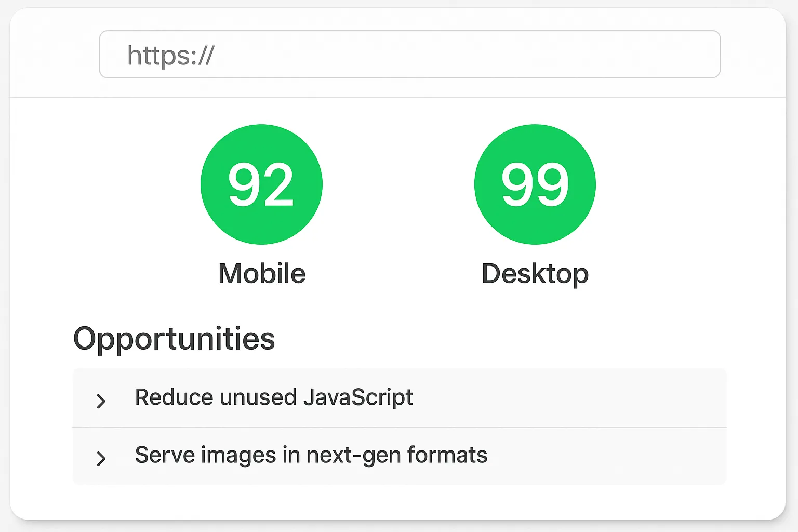Click the arrow icon left of Reduce unused JavaScript
798x532 pixels.
click(x=101, y=401)
